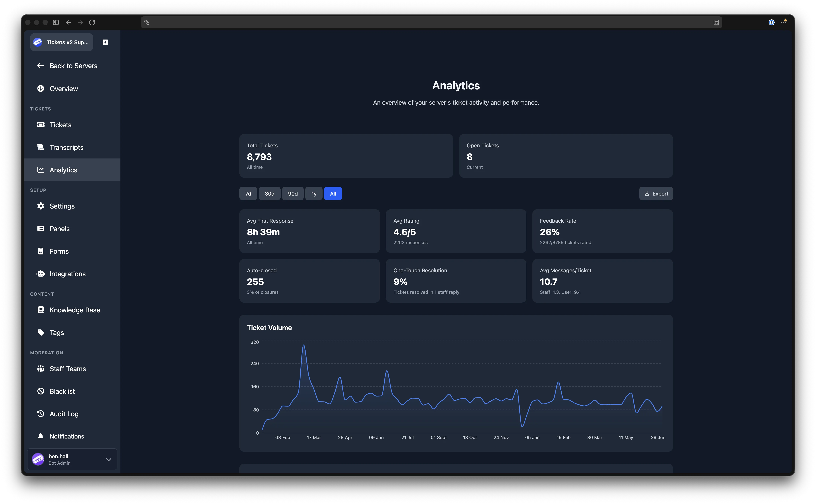Open the Transcripts menu item
This screenshot has width=816, height=504.
pos(72,147)
